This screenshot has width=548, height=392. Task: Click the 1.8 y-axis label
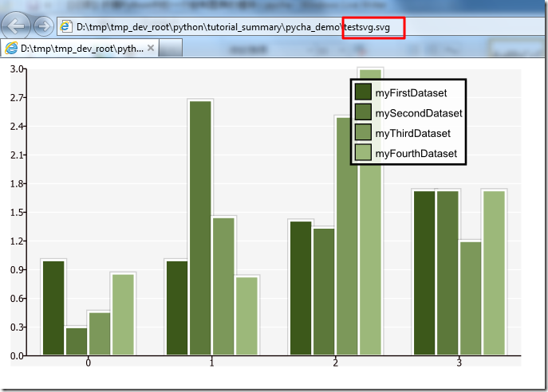click(x=17, y=183)
